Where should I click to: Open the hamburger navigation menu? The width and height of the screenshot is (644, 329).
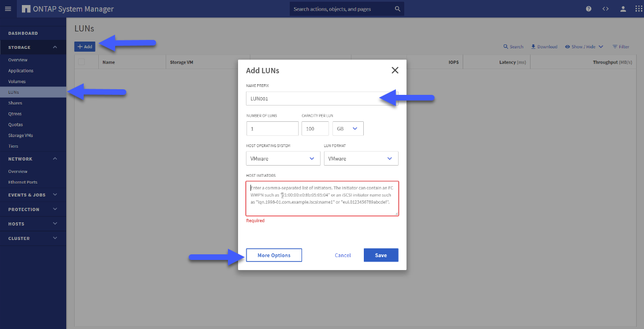[x=8, y=8]
